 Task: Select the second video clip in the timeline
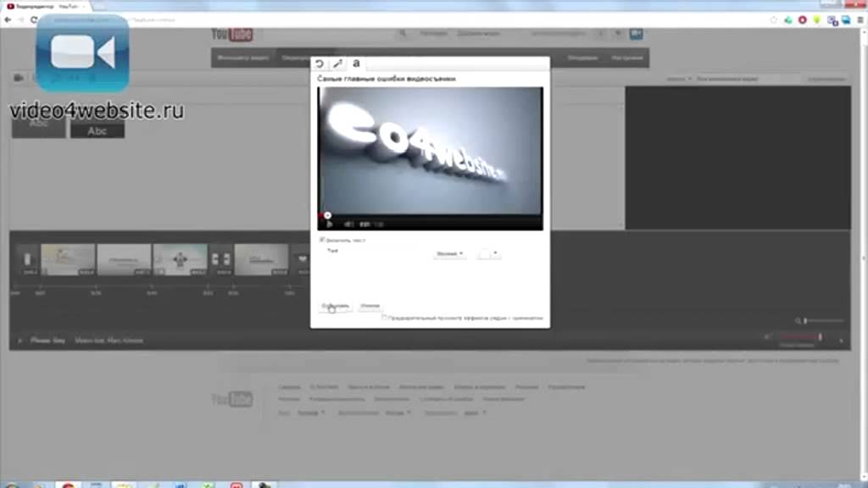[124, 259]
